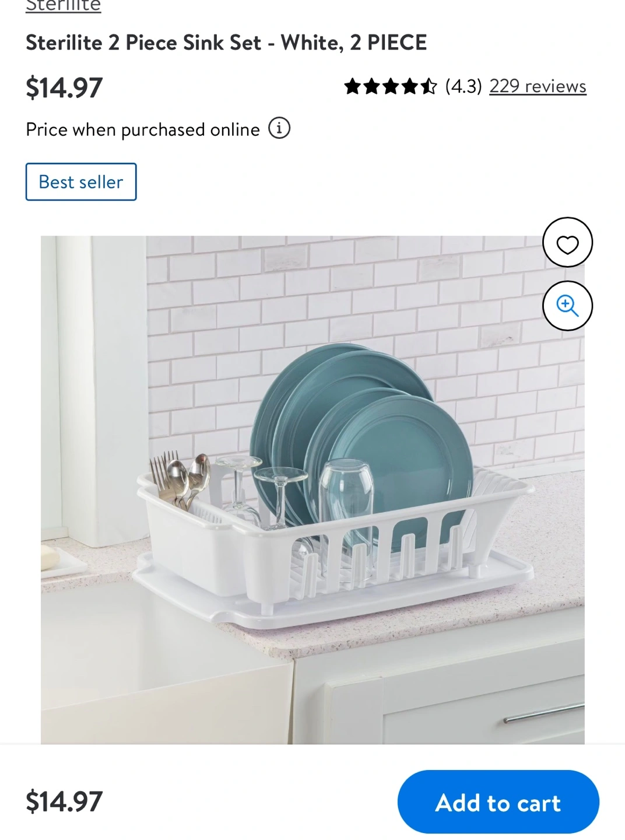Add to cart the sink set
Image resolution: width=625 pixels, height=840 pixels.
[x=498, y=802]
